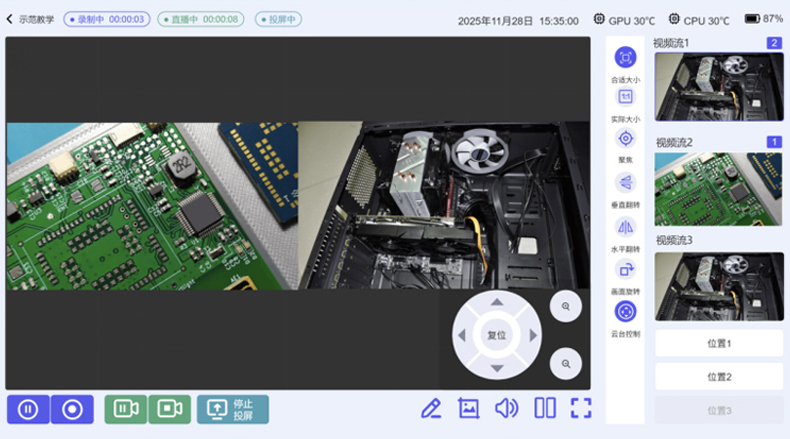Enter fullscreen mode
Screen dimensions: 790x439
point(581,408)
